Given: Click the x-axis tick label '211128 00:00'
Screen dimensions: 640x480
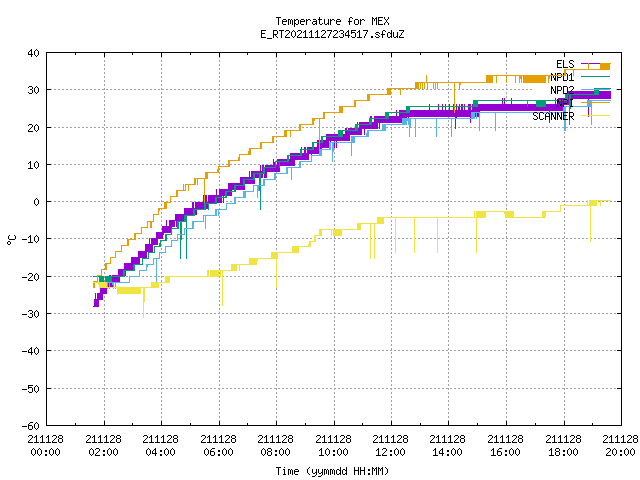Looking at the screenshot, I should click(46, 445).
